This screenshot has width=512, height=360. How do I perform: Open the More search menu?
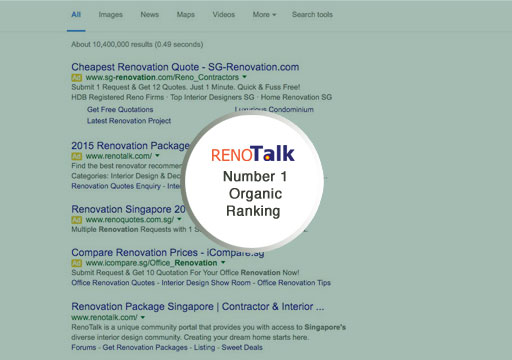click(264, 15)
